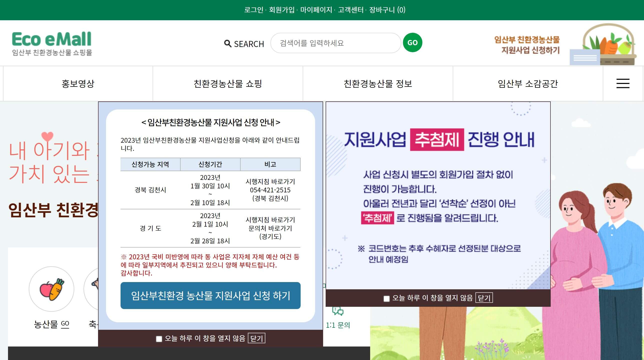Click the 로그인 link in top bar
644x360 pixels.
click(253, 10)
